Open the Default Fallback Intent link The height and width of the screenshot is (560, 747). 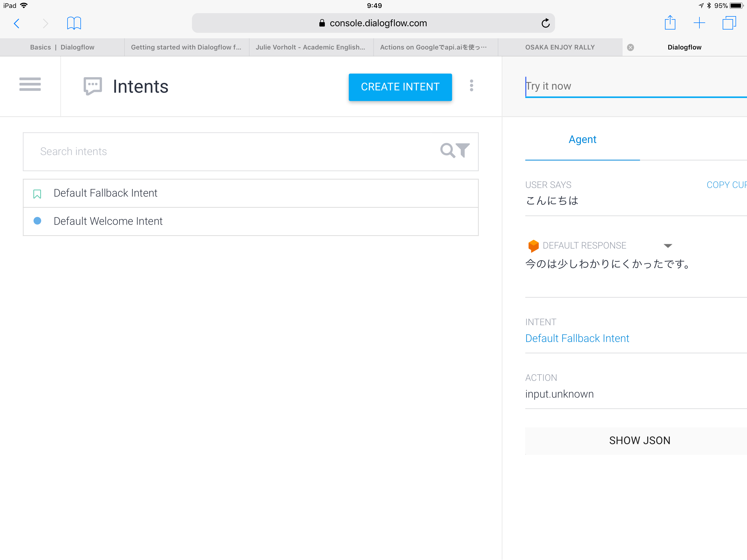pos(577,338)
